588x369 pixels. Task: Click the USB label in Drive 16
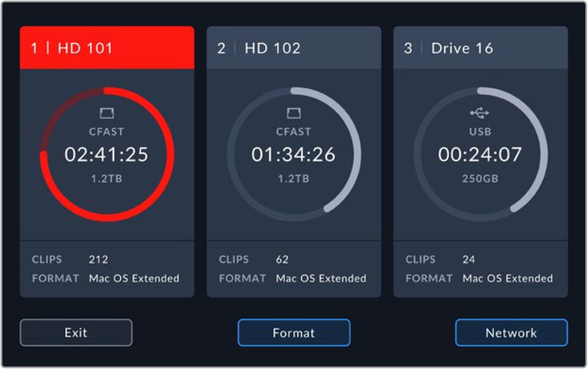480,132
